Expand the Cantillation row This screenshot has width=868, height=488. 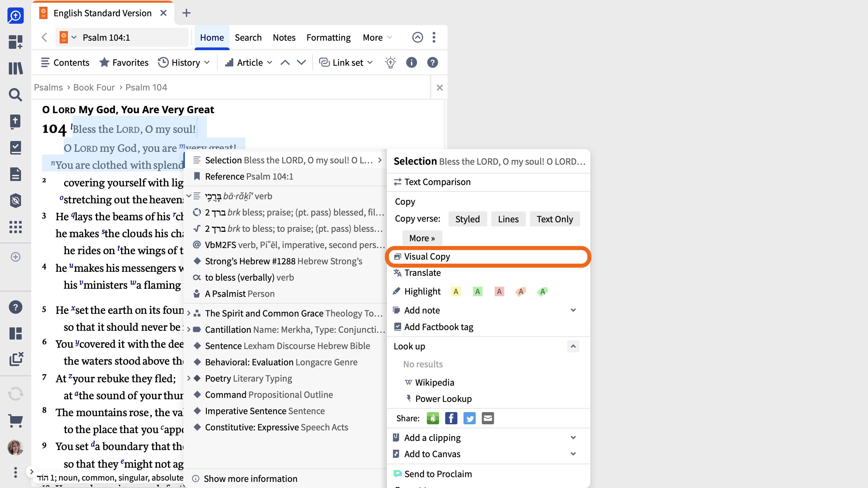click(189, 330)
